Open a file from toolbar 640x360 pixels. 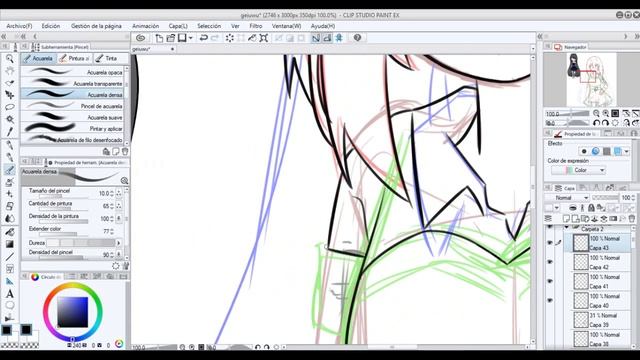[x=171, y=38]
